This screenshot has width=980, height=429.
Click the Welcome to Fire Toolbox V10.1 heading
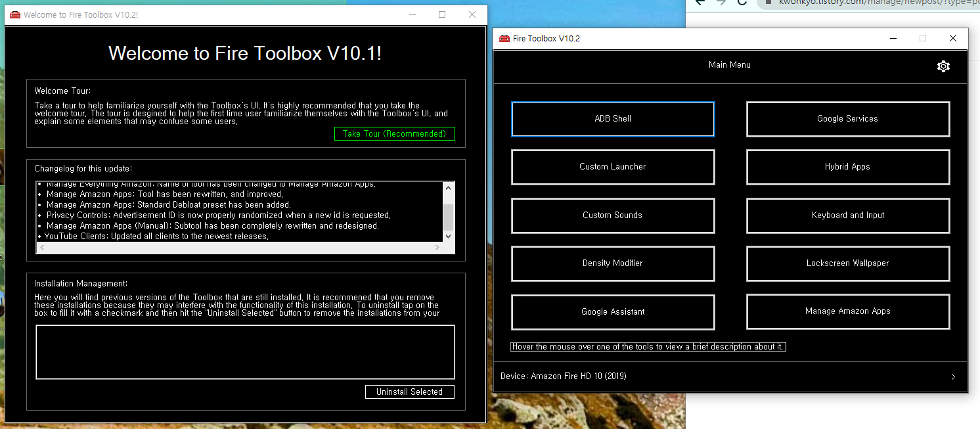[x=245, y=53]
